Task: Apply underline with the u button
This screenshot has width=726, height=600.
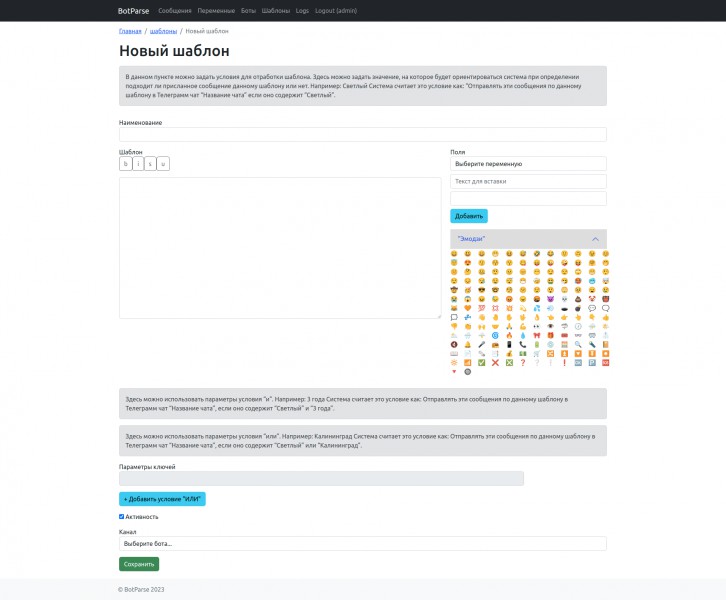Action: pos(163,164)
